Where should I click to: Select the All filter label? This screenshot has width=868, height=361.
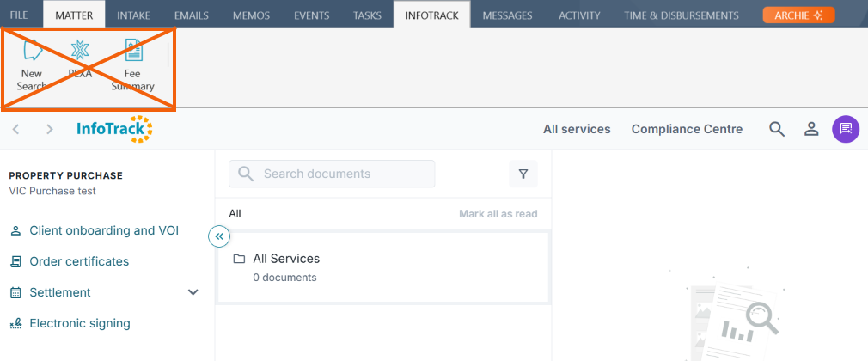pyautogui.click(x=235, y=214)
